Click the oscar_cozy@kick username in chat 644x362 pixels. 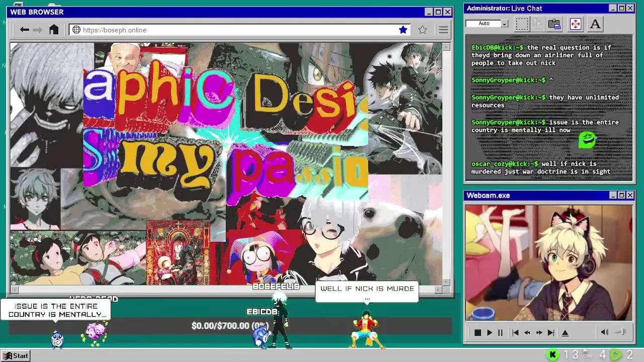[505, 164]
